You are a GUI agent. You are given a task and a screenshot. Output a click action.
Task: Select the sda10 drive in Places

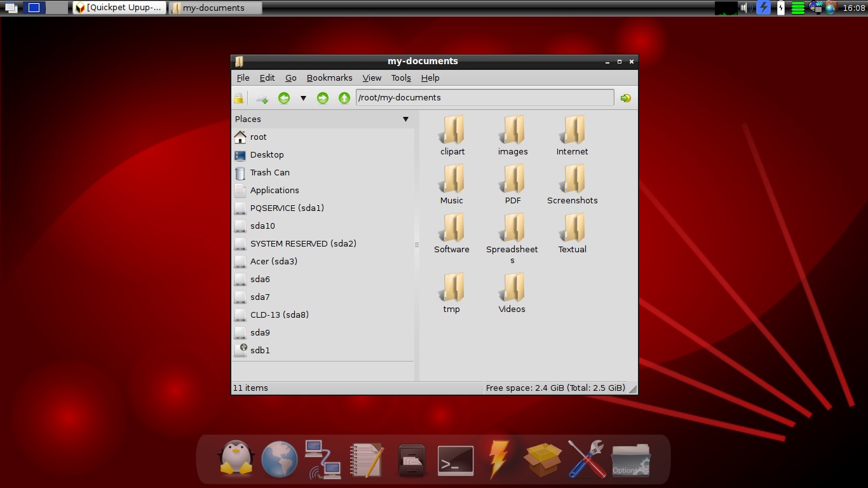[x=323, y=226]
